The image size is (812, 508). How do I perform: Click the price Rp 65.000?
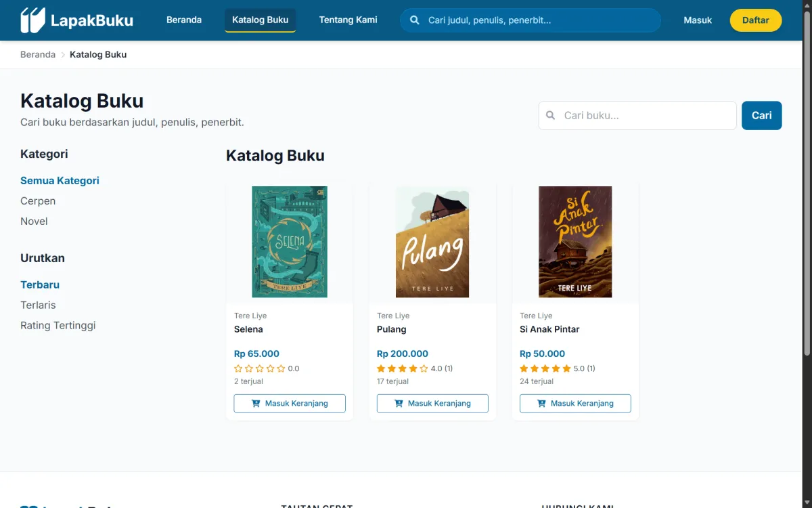point(256,354)
